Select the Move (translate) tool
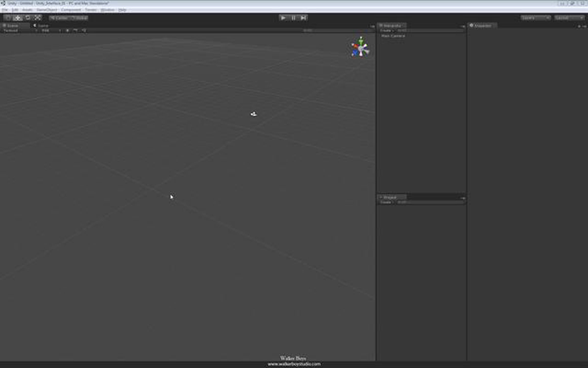The image size is (588, 368). pos(18,18)
